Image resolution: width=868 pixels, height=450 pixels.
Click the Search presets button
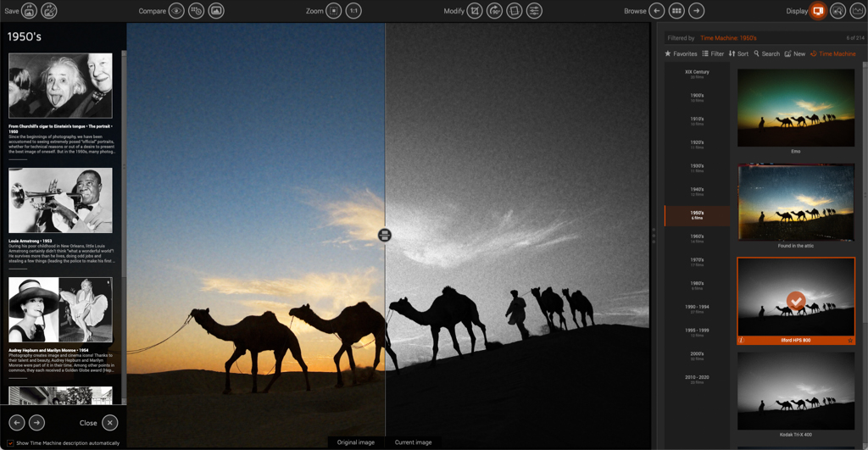(x=766, y=53)
